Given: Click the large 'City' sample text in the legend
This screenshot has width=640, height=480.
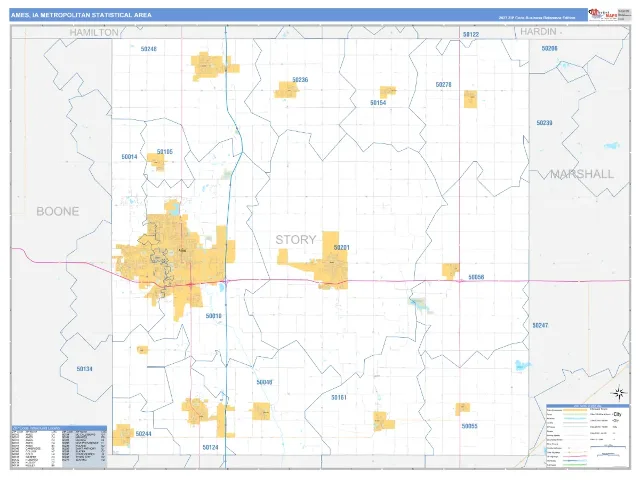Looking at the screenshot, I should 617,414.
